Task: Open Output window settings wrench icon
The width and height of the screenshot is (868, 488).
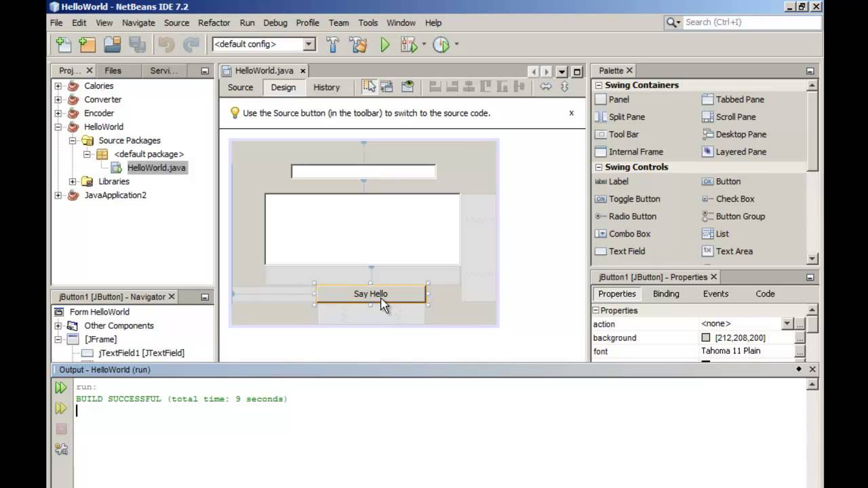Action: click(61, 449)
